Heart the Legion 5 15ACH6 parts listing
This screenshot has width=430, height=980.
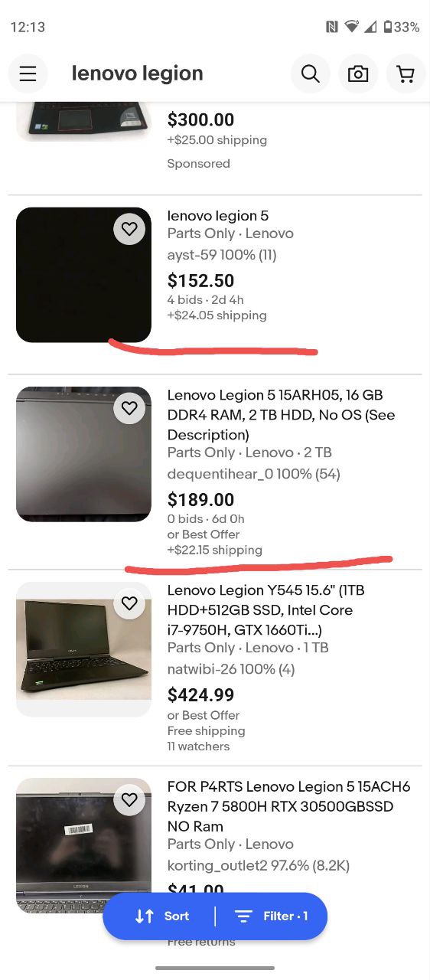click(129, 800)
